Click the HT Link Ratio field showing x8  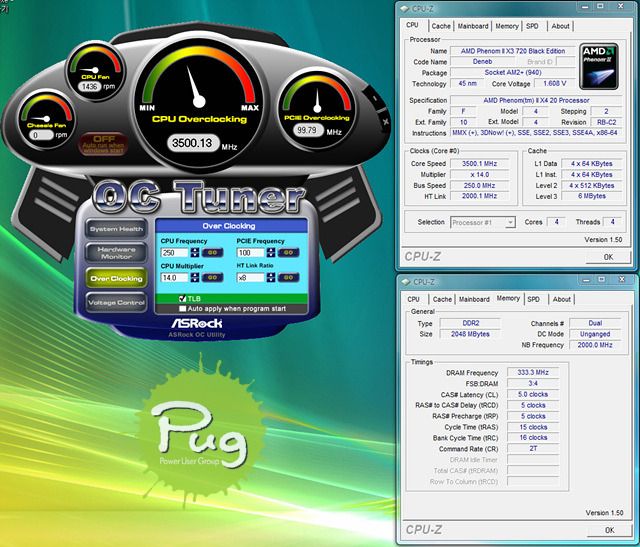point(251,278)
